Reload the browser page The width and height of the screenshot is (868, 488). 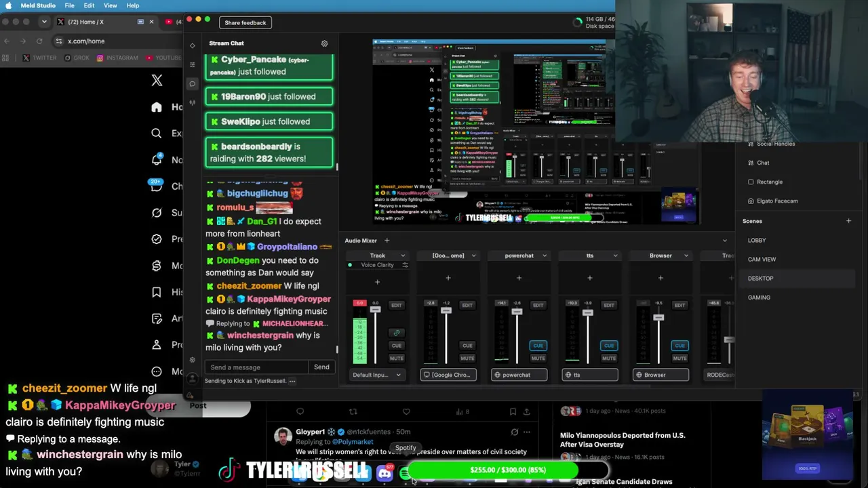(39, 41)
